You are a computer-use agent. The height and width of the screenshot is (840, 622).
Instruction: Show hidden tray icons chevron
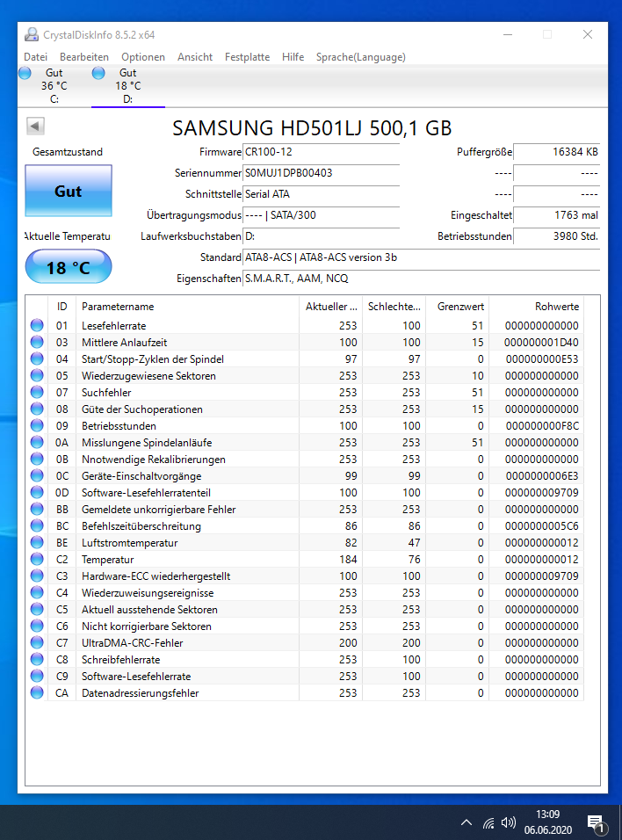(x=466, y=822)
